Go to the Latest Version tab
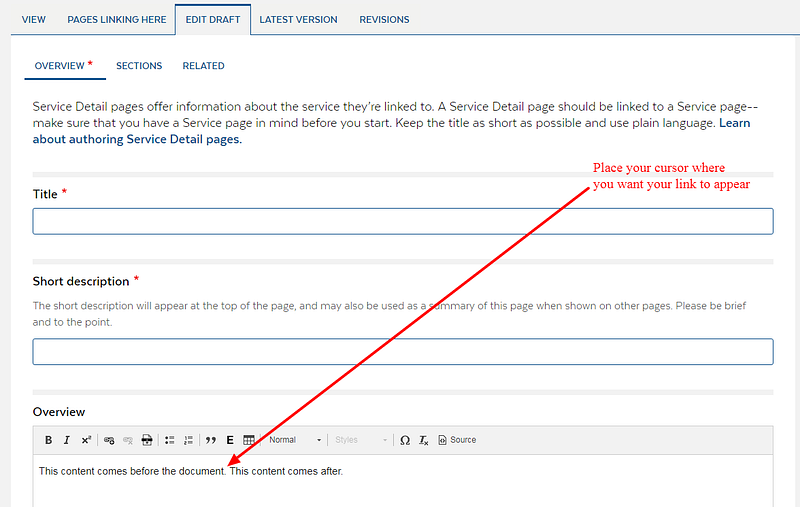The height and width of the screenshot is (507, 800). click(x=298, y=19)
